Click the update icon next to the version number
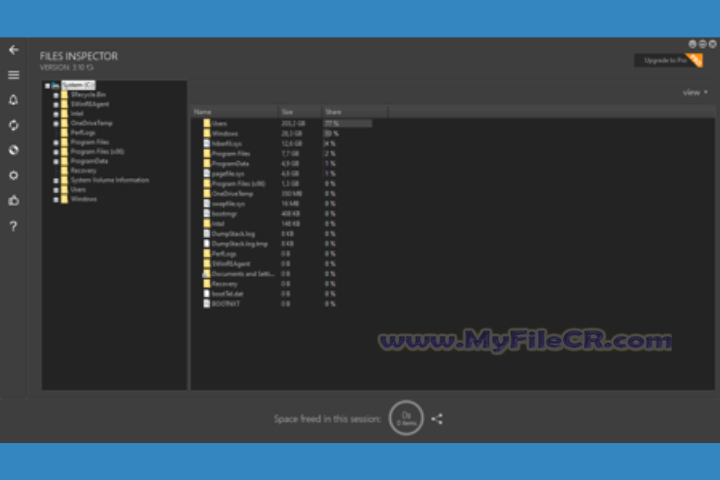720x480 pixels. click(x=90, y=68)
